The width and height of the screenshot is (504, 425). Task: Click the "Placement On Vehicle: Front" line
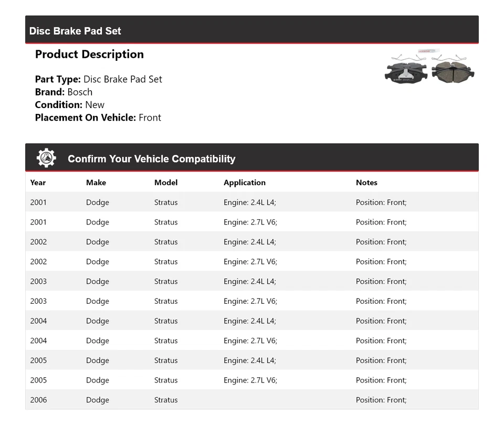click(98, 118)
